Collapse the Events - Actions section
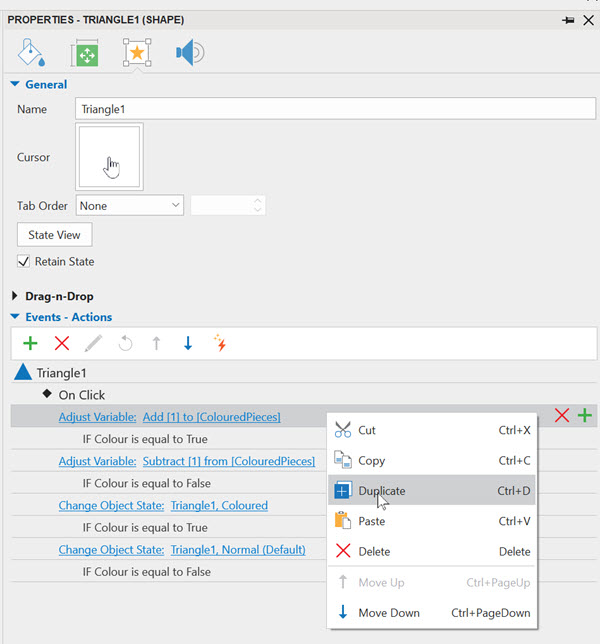The height and width of the screenshot is (644, 600). pyautogui.click(x=15, y=317)
